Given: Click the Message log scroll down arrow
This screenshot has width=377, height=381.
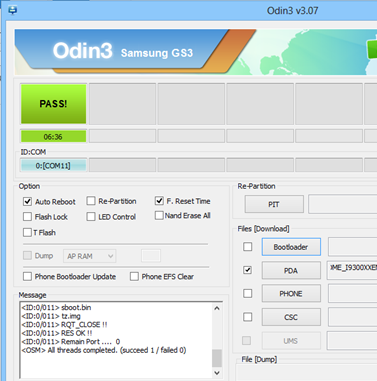Looking at the screenshot, I should 217,373.
